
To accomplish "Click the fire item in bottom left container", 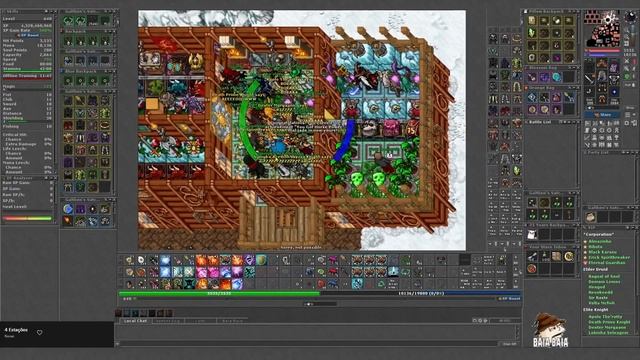I will tap(68, 221).
